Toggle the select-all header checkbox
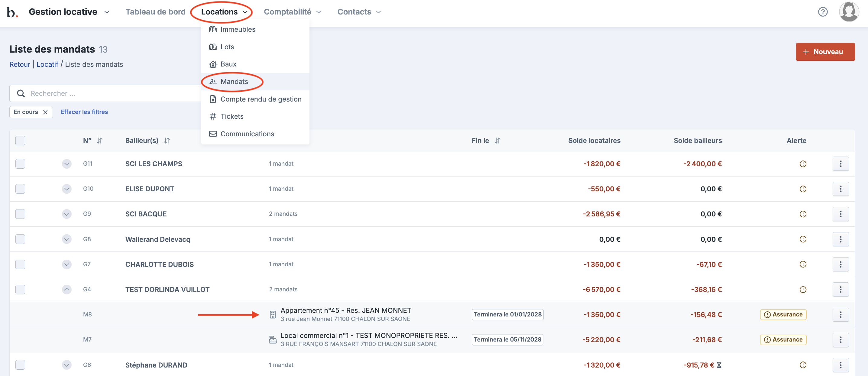 pos(20,141)
